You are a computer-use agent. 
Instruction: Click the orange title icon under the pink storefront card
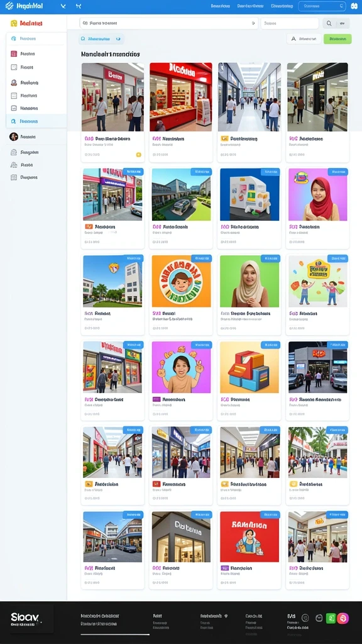pos(88,226)
